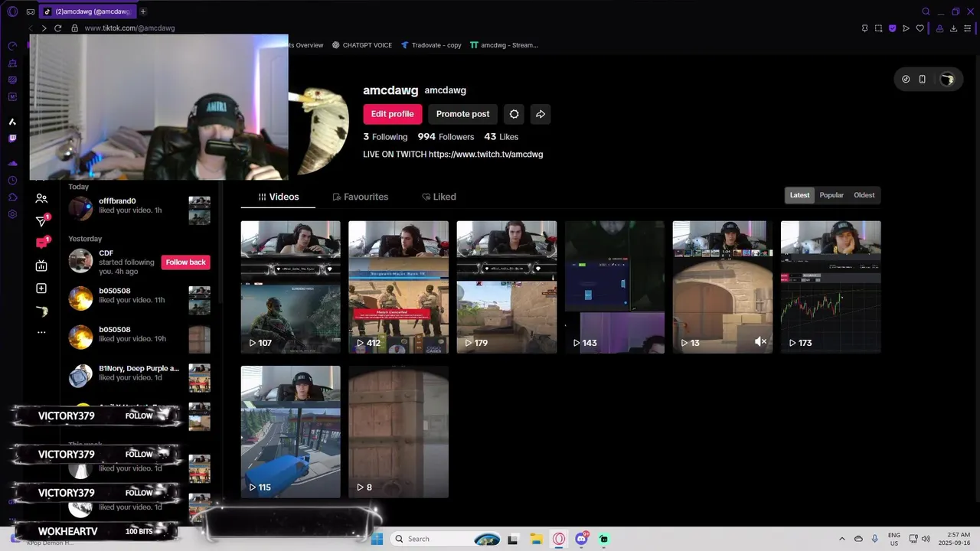This screenshot has height=551, width=980.
Task: Open browser tab search magnifier
Action: [x=926, y=11]
